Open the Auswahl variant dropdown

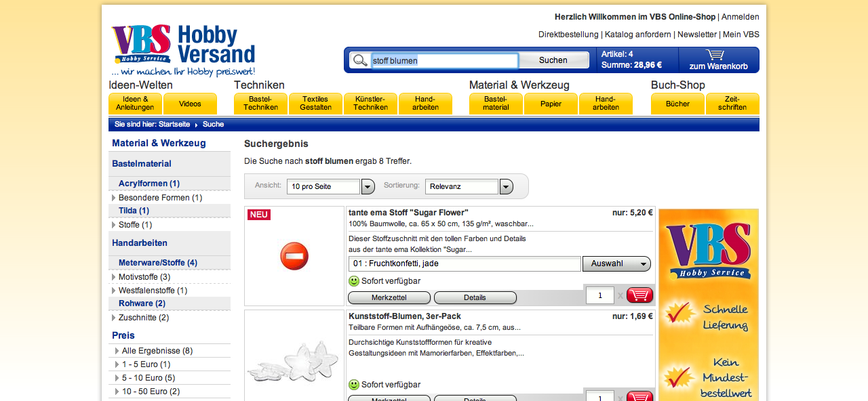click(x=616, y=263)
